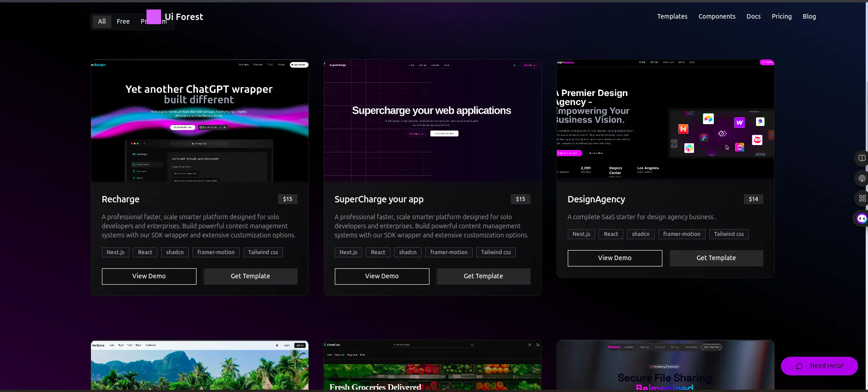Click the Tailwind css tag on Recharge card
Screen dimensions: 868x392
coord(263,252)
